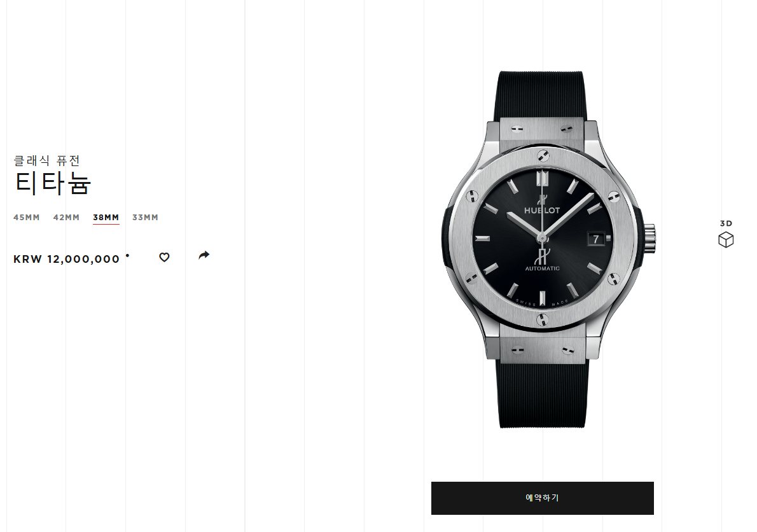Click the 3D label above the cube
Viewport: 757px width, 532px height.
click(726, 223)
